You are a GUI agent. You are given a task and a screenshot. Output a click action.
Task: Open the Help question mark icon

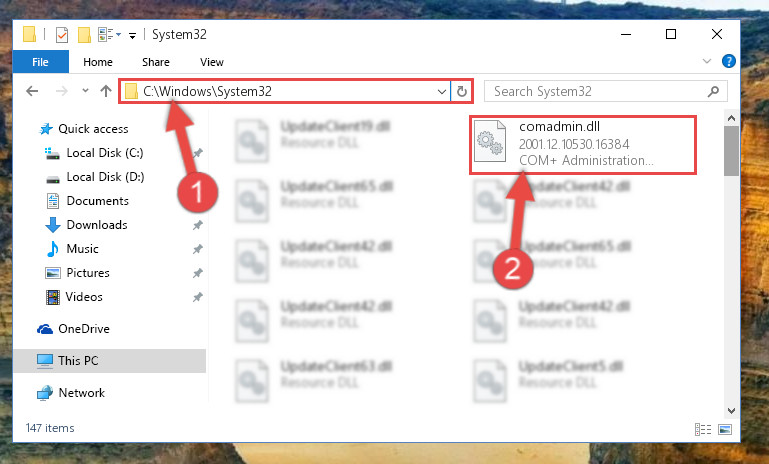pos(728,61)
